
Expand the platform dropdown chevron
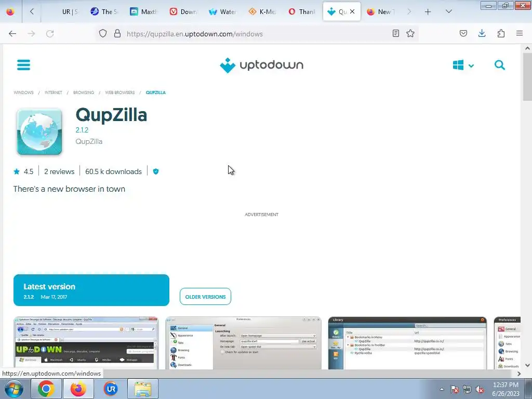tap(471, 66)
